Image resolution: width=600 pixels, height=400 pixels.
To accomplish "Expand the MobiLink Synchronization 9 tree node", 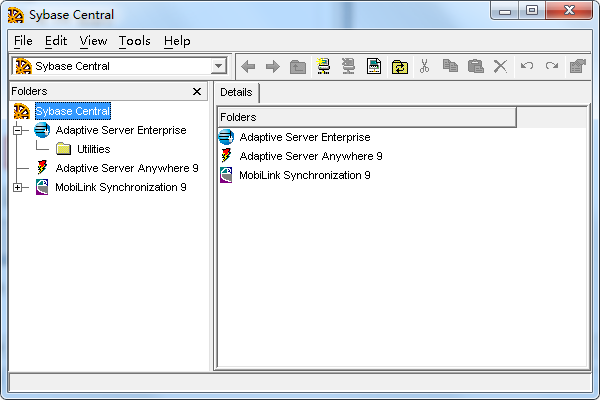I will [x=18, y=187].
